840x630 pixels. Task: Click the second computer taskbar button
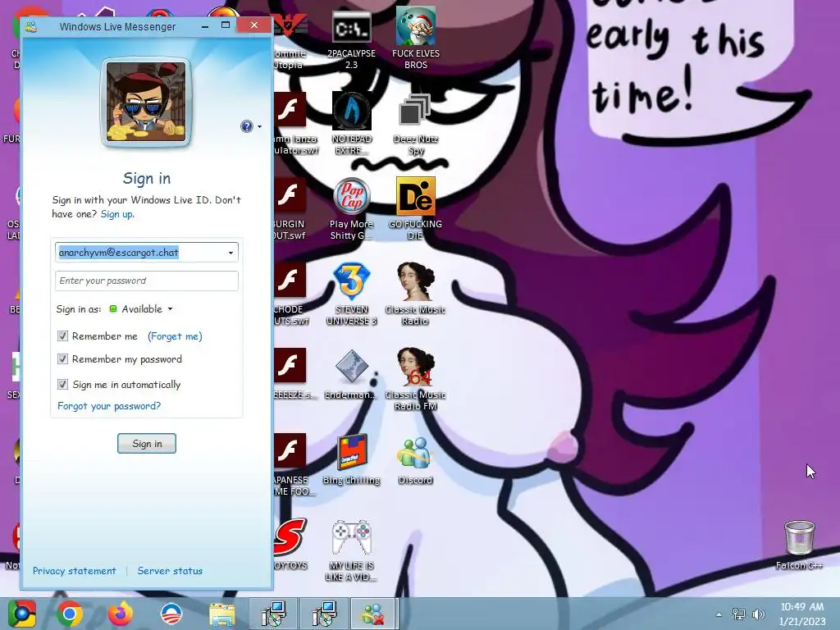pos(324,614)
